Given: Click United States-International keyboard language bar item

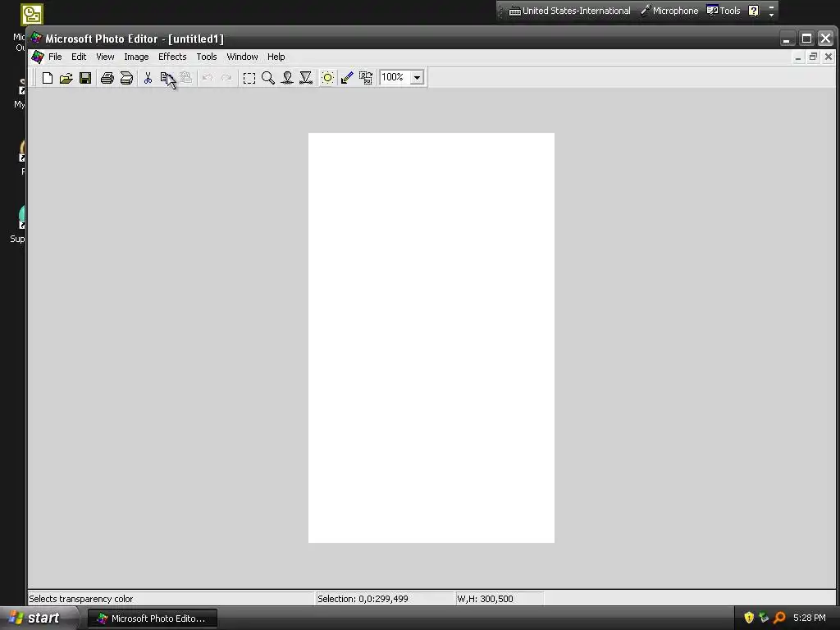Looking at the screenshot, I should click(569, 11).
